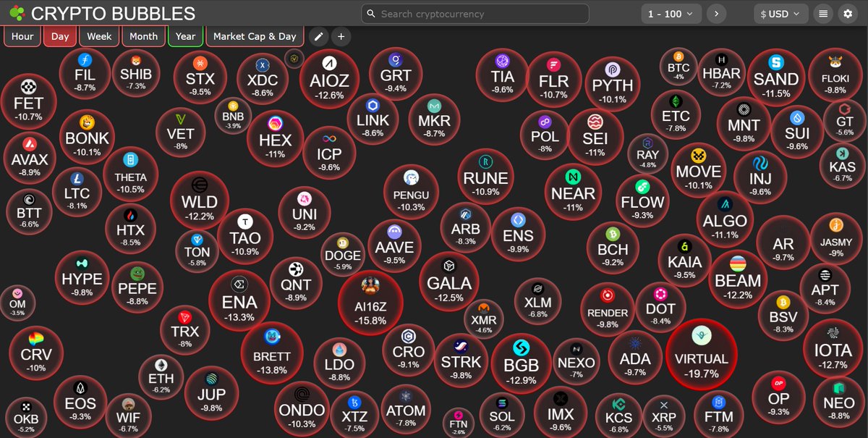The image size is (868, 438).
Task: Open the VIRTUAL -19.7% bubble
Action: [x=701, y=353]
